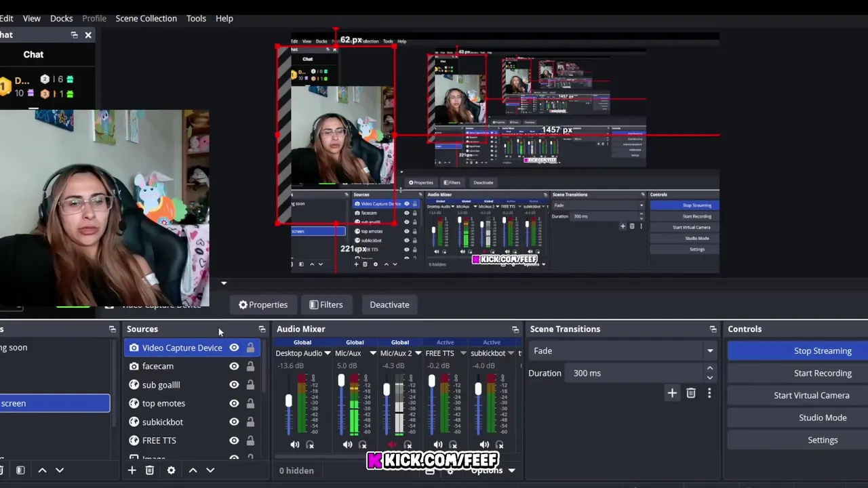Viewport: 868px width, 488px height.
Task: Open scene filters icon in Scenes toolbar
Action: 20,470
